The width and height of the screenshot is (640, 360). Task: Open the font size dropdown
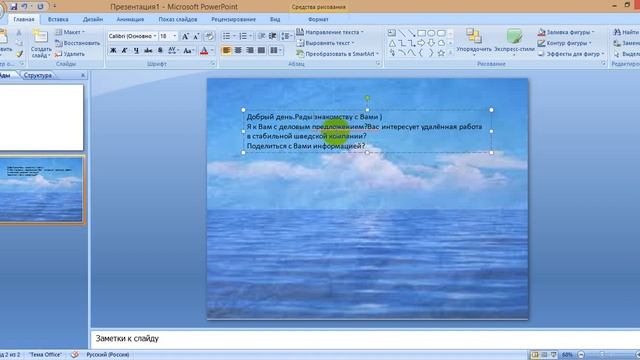tap(175, 36)
